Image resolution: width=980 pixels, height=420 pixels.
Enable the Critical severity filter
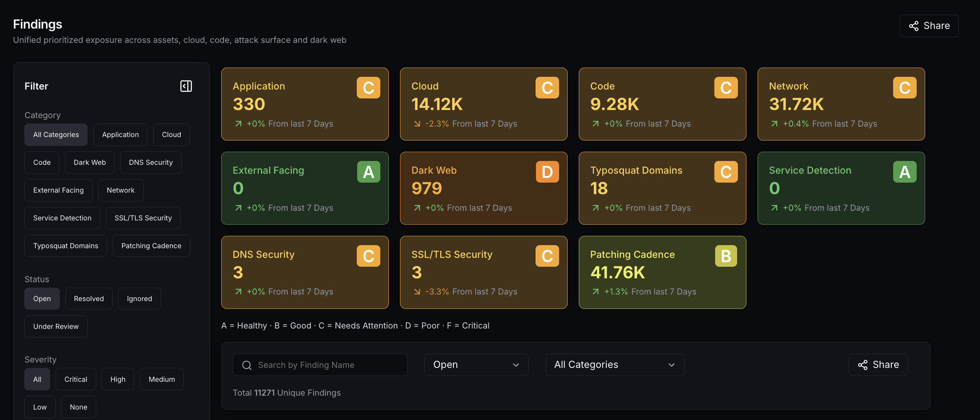tap(76, 379)
